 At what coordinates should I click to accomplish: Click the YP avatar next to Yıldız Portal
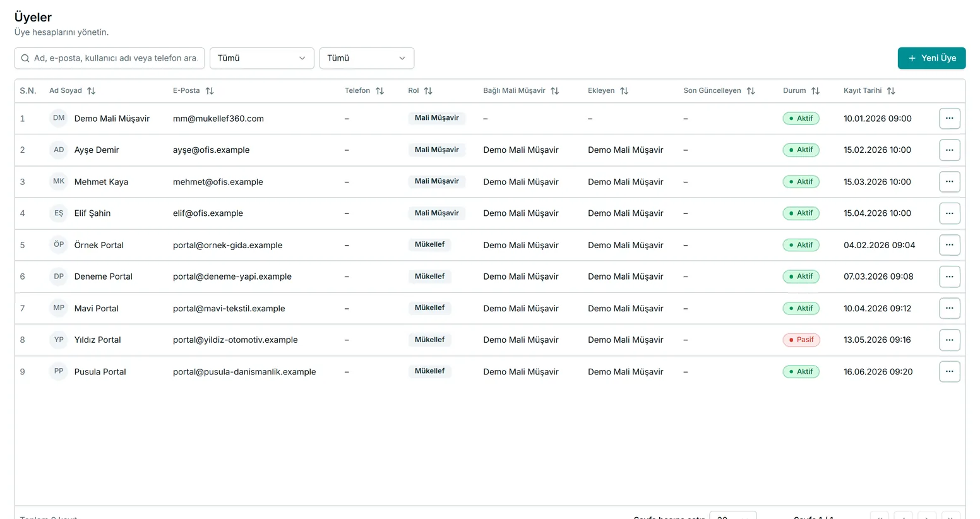click(59, 340)
